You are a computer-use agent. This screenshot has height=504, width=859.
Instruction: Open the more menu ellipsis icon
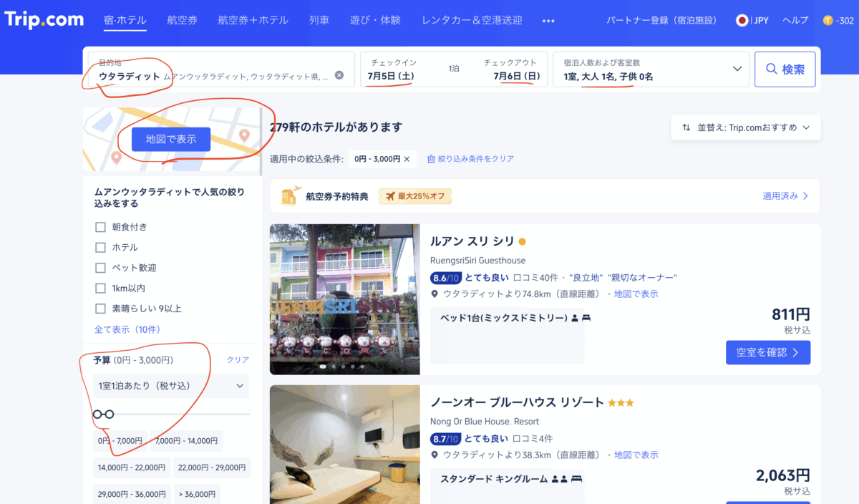(x=549, y=21)
